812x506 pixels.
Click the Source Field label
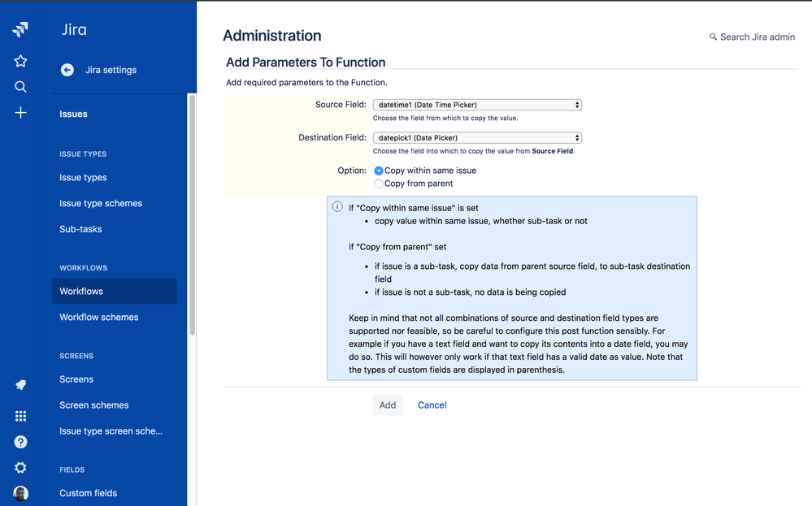tap(341, 105)
